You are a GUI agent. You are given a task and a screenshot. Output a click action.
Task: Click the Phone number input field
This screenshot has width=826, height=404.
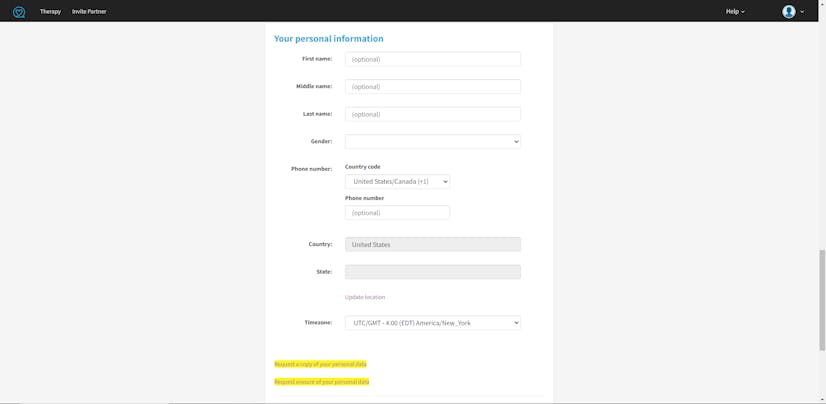[397, 212]
